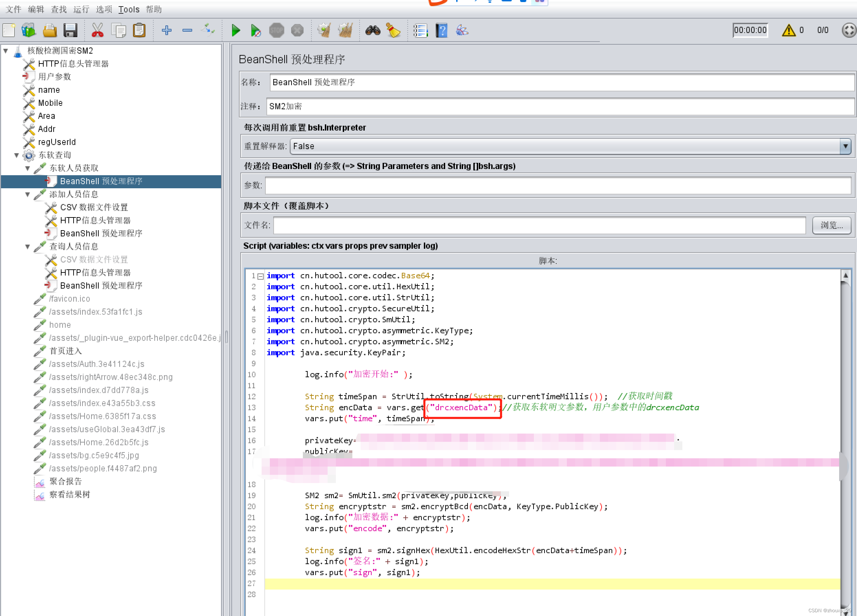Click the Reset Search brush icon

(x=393, y=30)
